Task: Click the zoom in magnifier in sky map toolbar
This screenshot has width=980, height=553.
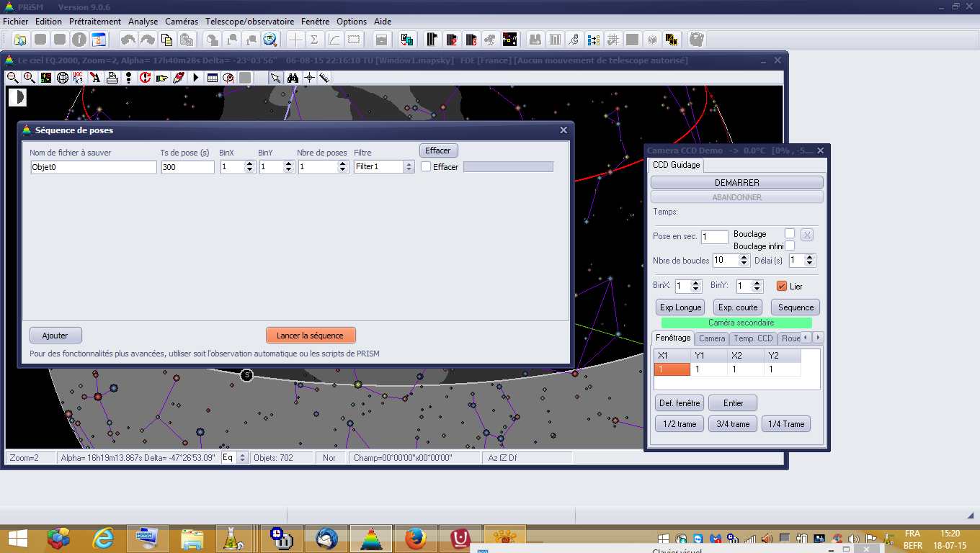Action: 29,78
